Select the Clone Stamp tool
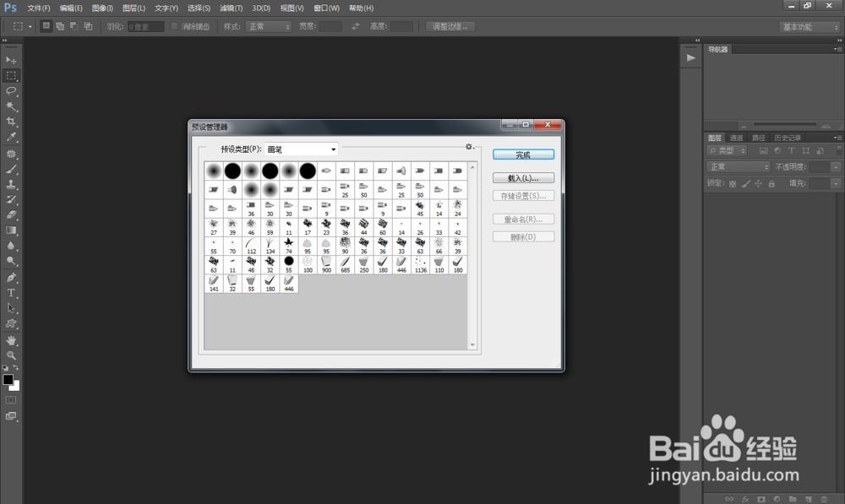845x504 pixels. (x=11, y=184)
